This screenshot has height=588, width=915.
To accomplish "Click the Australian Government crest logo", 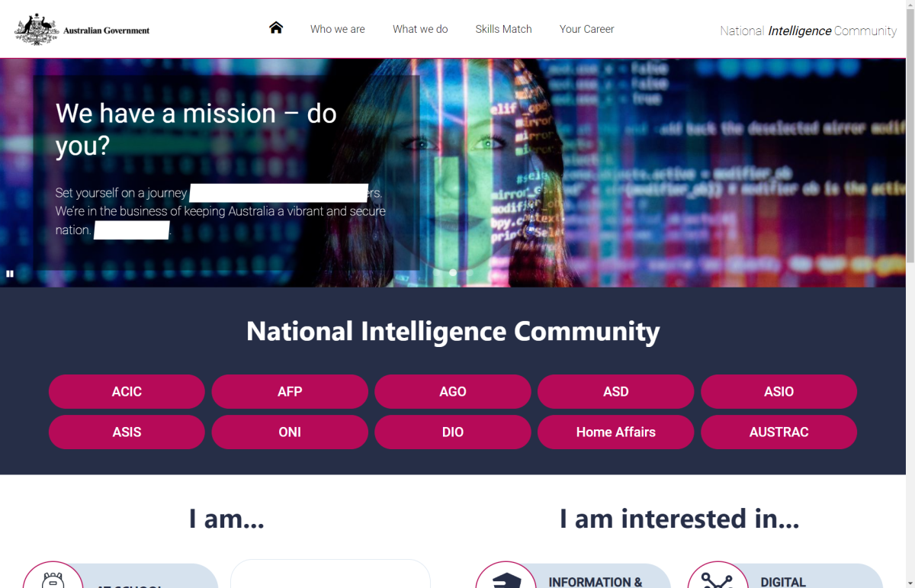I will [x=82, y=29].
